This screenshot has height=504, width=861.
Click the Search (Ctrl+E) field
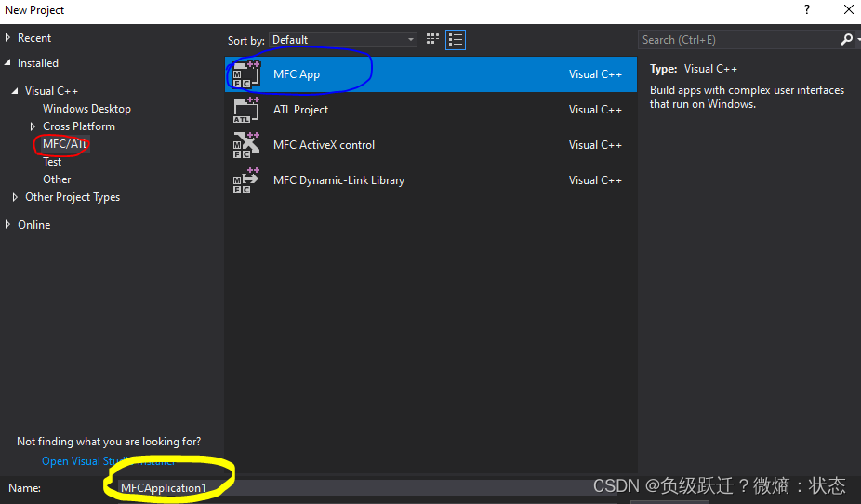pos(739,40)
